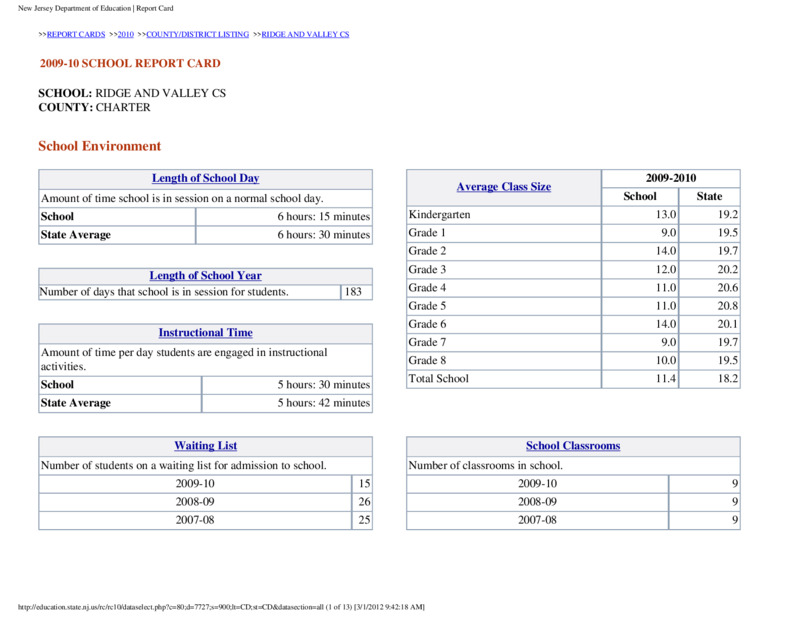Select the State column header

coord(709,196)
